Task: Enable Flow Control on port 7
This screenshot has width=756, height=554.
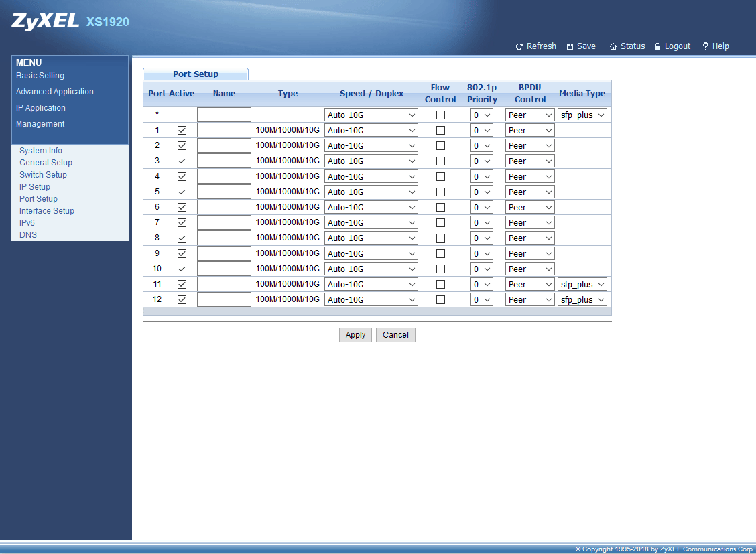Action: pyautogui.click(x=440, y=223)
